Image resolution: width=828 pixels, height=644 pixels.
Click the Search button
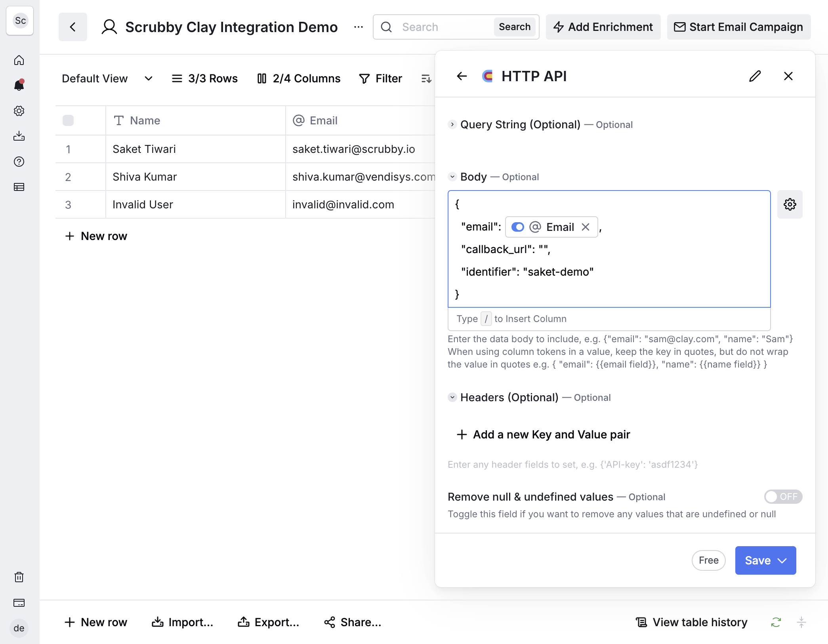click(515, 27)
